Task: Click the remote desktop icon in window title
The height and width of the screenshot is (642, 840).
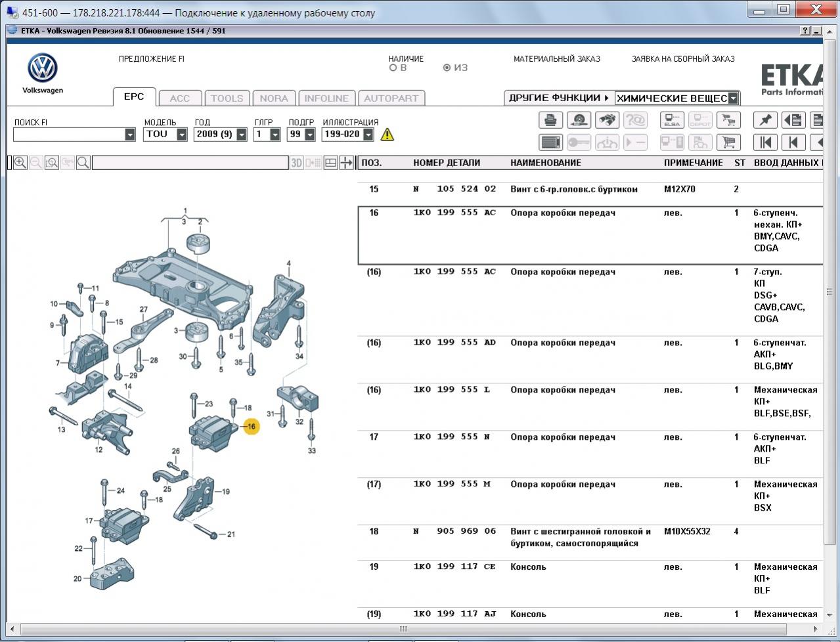Action: 12,12
